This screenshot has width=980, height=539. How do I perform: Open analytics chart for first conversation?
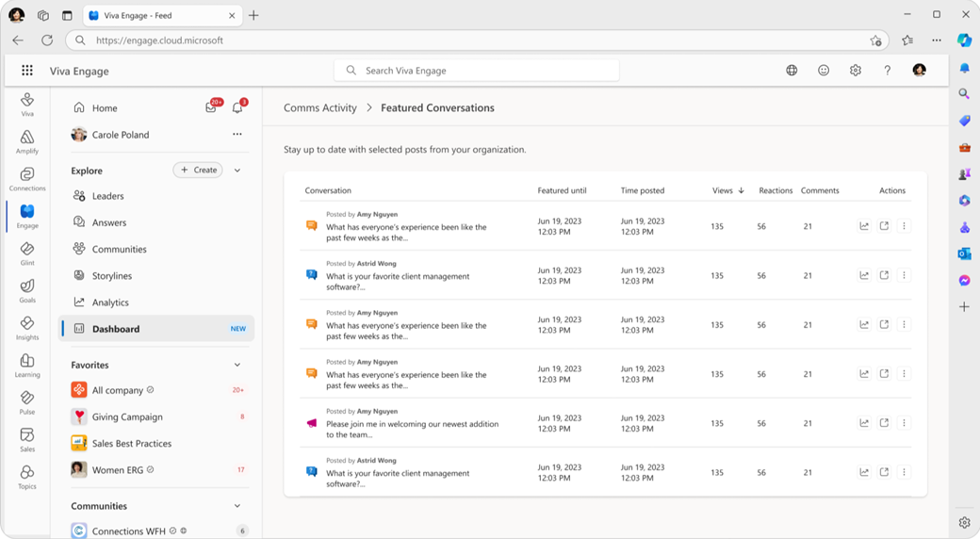click(x=864, y=226)
